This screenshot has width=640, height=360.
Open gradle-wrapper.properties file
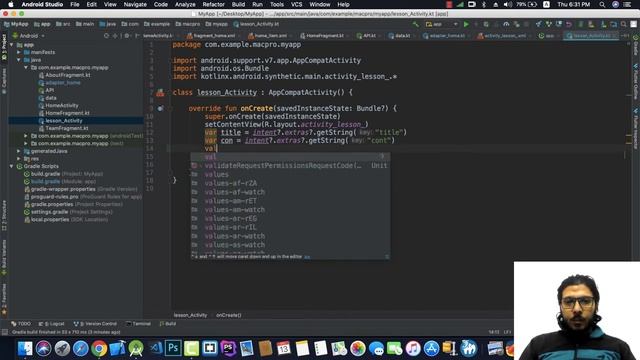point(81,189)
